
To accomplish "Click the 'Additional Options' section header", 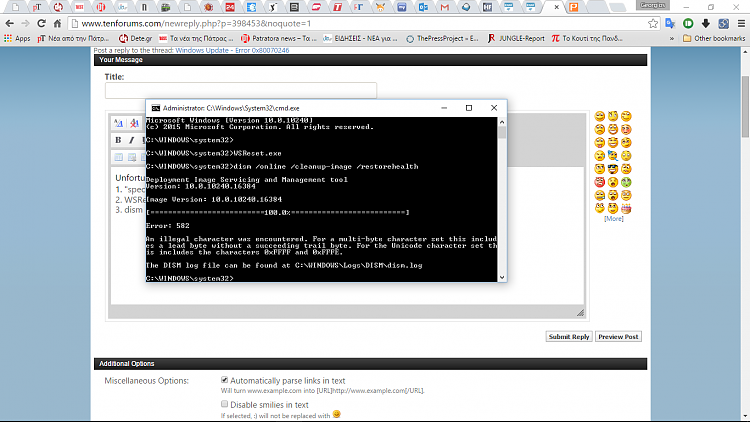I will tap(370, 364).
